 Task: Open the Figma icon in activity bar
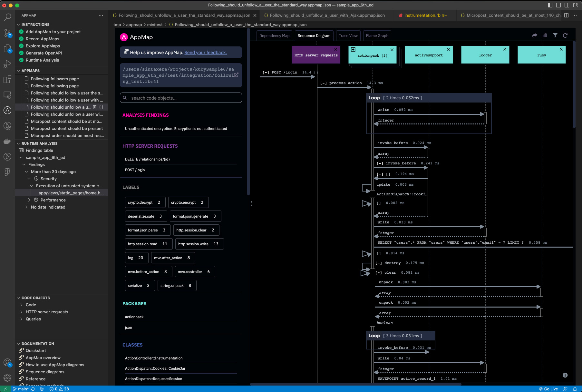[x=7, y=172]
